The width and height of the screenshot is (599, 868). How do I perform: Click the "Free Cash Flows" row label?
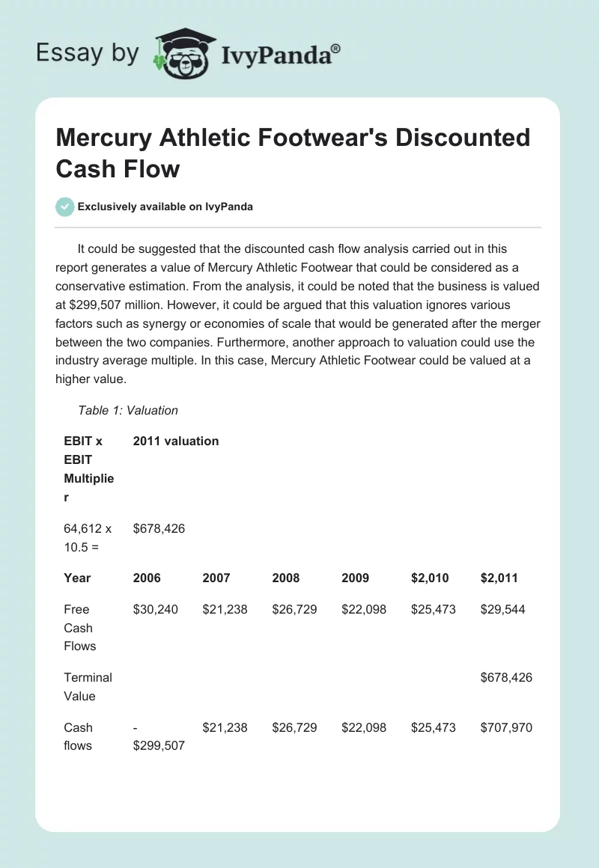click(x=80, y=627)
